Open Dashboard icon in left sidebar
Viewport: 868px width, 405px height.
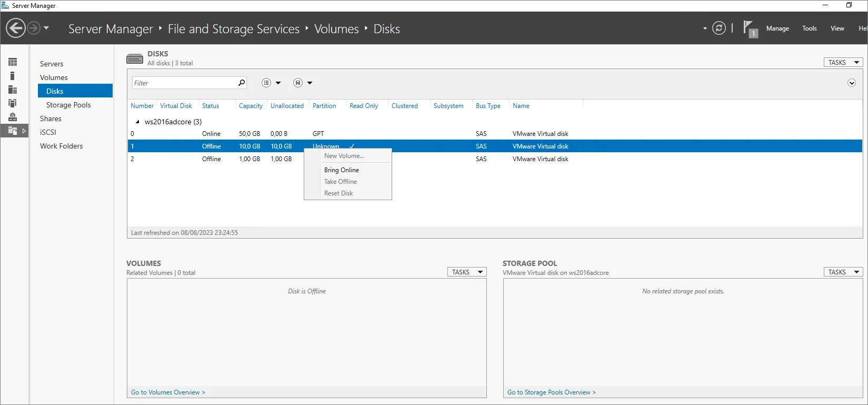(x=13, y=62)
